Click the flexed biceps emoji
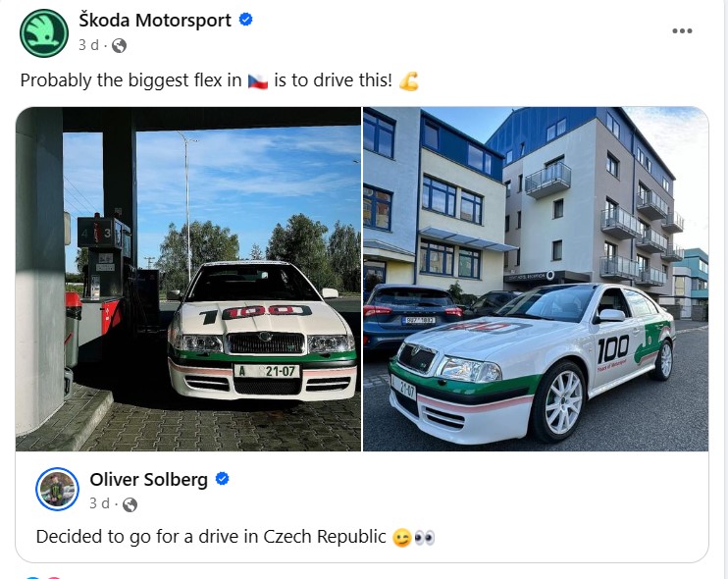Image resolution: width=728 pixels, height=579 pixels. point(409,80)
